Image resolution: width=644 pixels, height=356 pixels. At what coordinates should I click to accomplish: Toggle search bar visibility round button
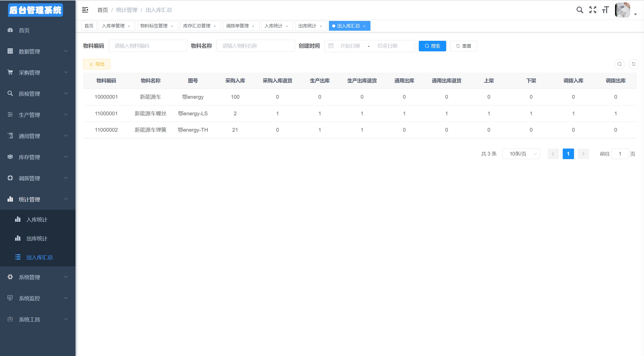[619, 64]
